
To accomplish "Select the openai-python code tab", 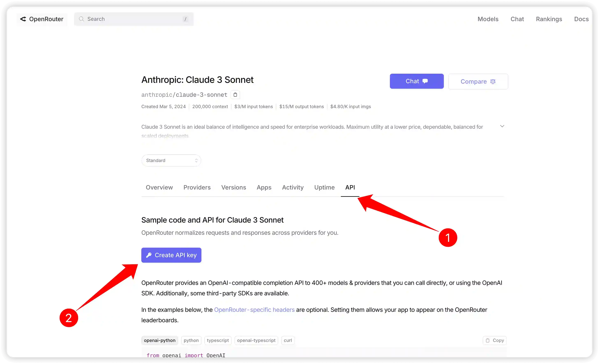I will pyautogui.click(x=159, y=340).
